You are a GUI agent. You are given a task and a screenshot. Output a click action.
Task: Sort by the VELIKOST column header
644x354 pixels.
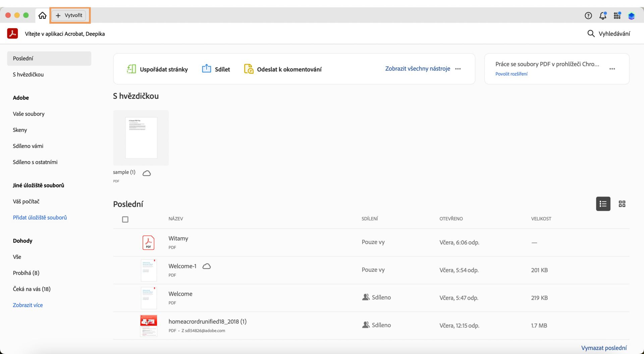[x=541, y=219]
